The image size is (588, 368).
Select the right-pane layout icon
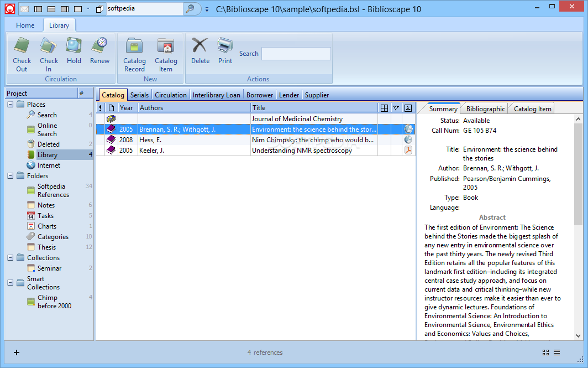[65, 9]
